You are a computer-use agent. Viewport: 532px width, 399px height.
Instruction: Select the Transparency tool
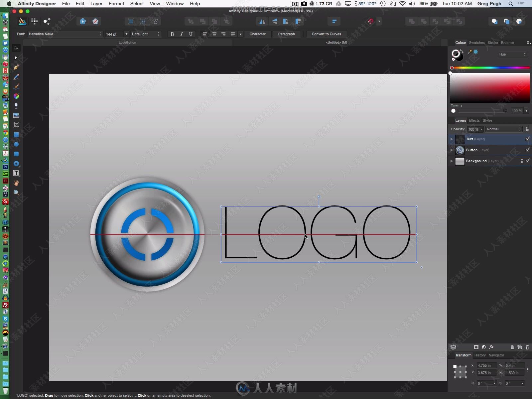[x=16, y=106]
